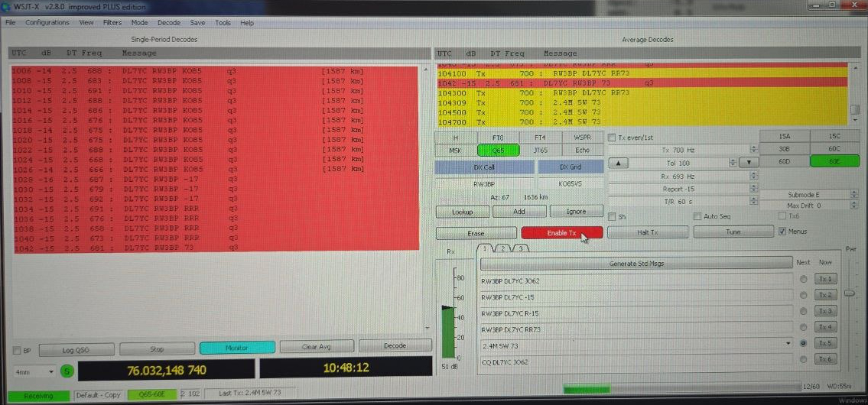Adjust the Submode E spinner arrows
868x405 pixels.
(x=854, y=195)
